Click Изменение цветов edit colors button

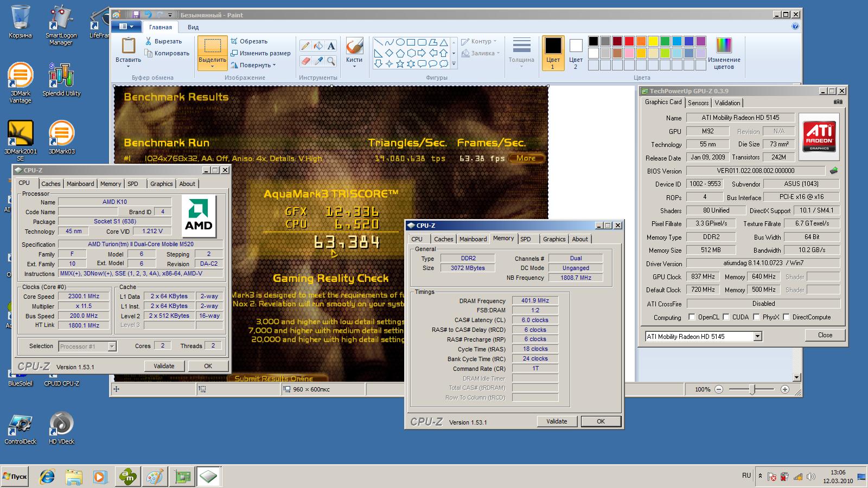(x=724, y=53)
